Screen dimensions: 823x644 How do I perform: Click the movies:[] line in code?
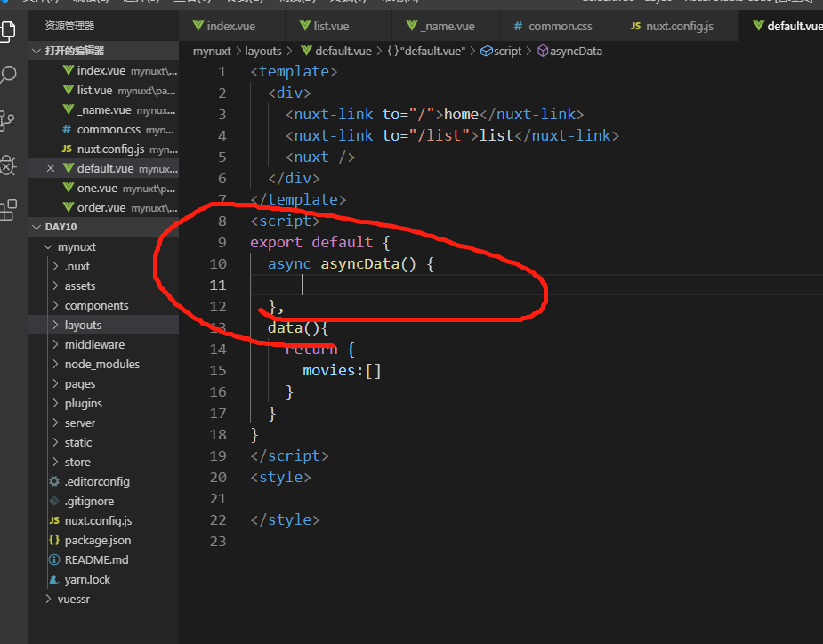(x=342, y=371)
